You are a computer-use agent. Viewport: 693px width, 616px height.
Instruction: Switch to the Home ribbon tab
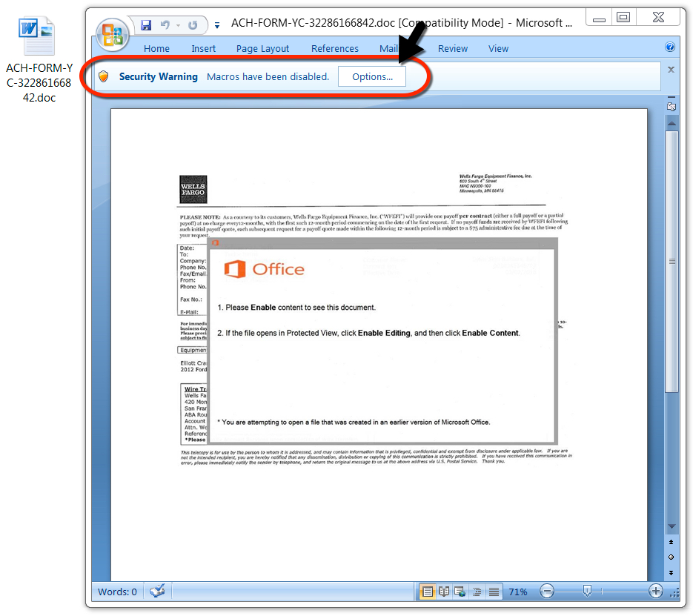pos(156,49)
